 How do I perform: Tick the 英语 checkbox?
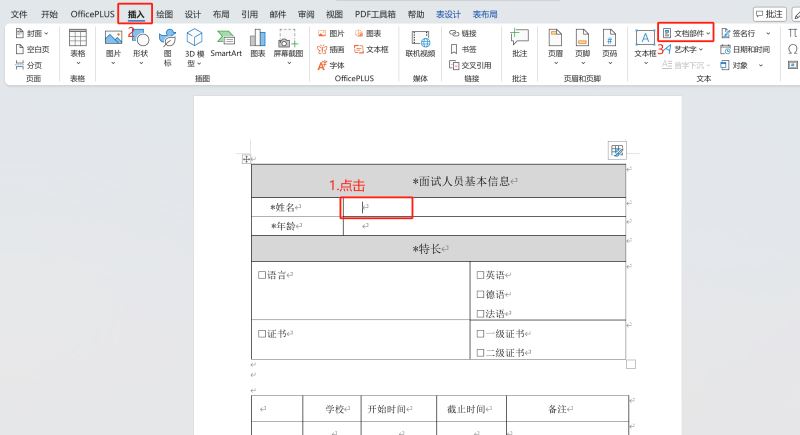point(480,275)
